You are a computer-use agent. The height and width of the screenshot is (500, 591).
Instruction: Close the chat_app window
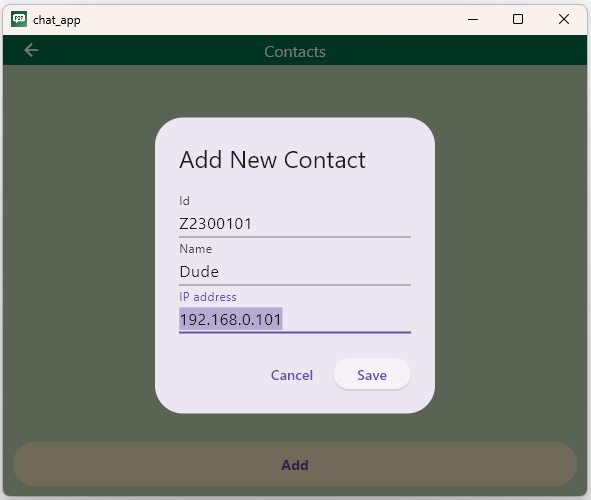coord(564,19)
